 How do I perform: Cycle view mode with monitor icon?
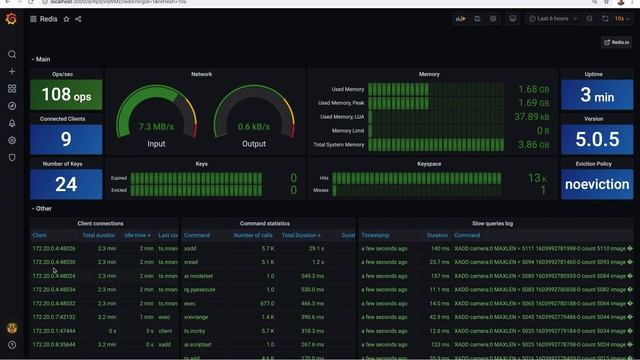[x=513, y=19]
